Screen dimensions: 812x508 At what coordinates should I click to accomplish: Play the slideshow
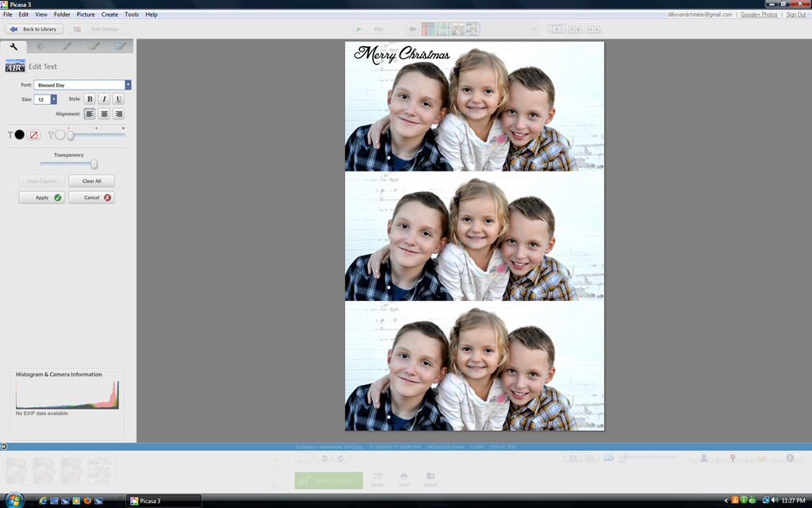(x=375, y=29)
